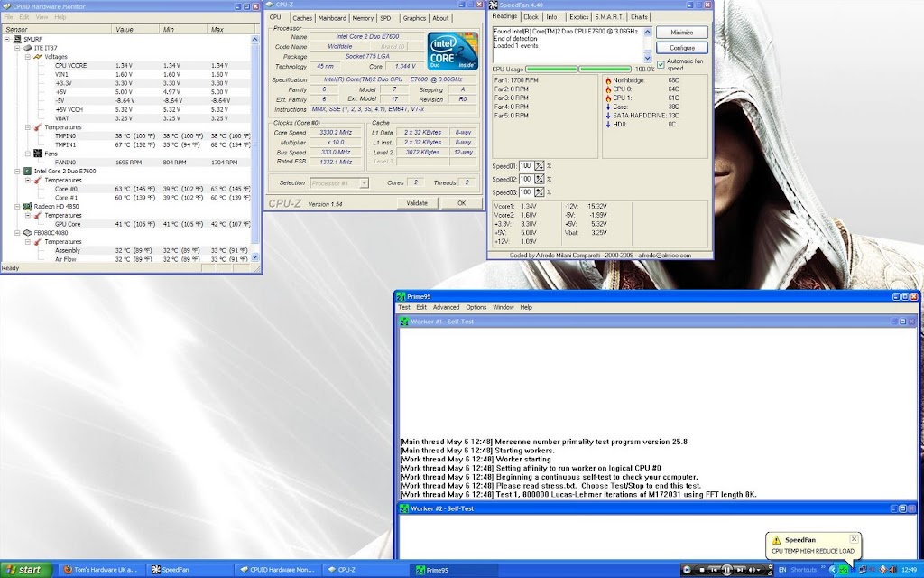Click the Validate button in CPU-Z
The height and width of the screenshot is (578, 924).
(x=417, y=203)
